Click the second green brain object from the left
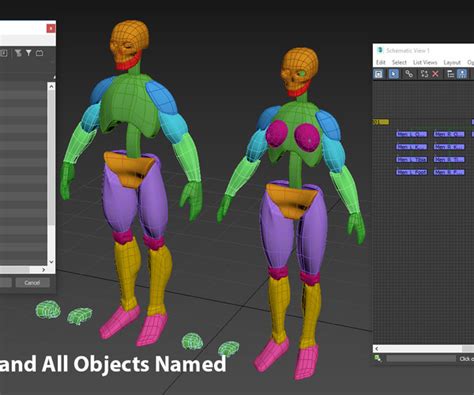The height and width of the screenshot is (395, 474). [x=80, y=316]
